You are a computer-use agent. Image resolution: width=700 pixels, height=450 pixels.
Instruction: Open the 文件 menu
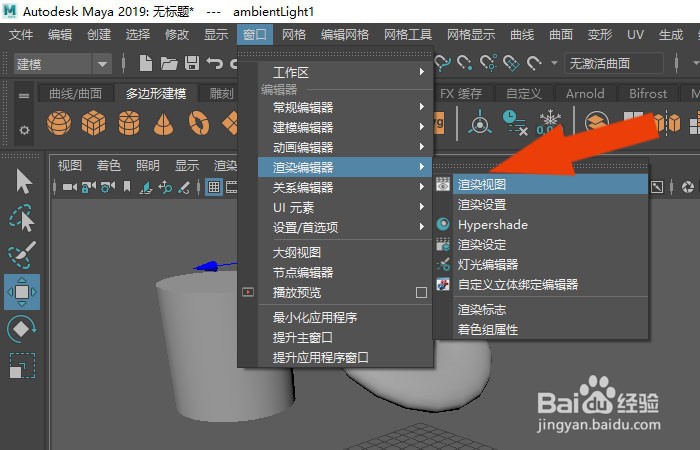(21, 34)
